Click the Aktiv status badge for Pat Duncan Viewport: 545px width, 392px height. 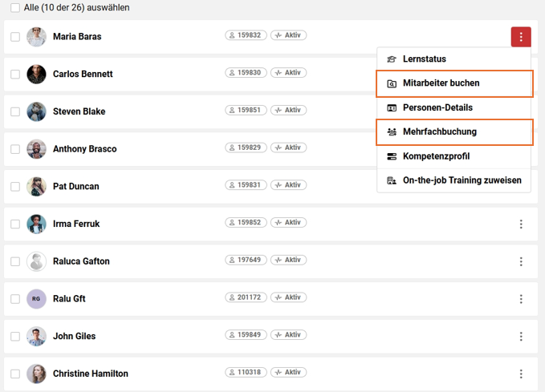[288, 185]
